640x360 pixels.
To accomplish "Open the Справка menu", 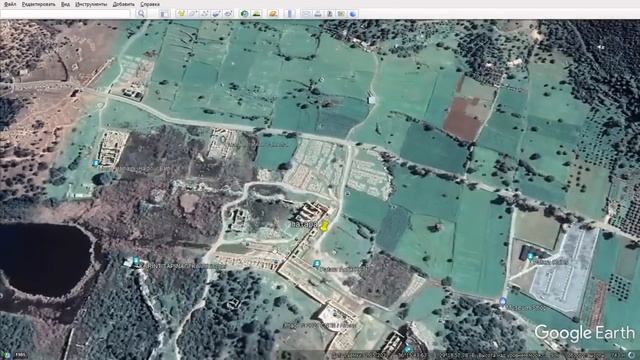I will tap(150, 4).
